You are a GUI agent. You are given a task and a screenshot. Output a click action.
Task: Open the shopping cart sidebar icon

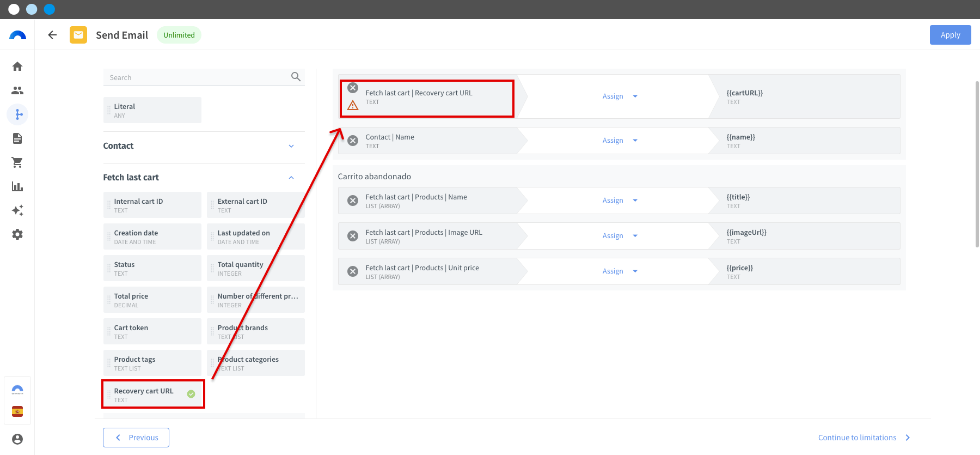(x=17, y=162)
